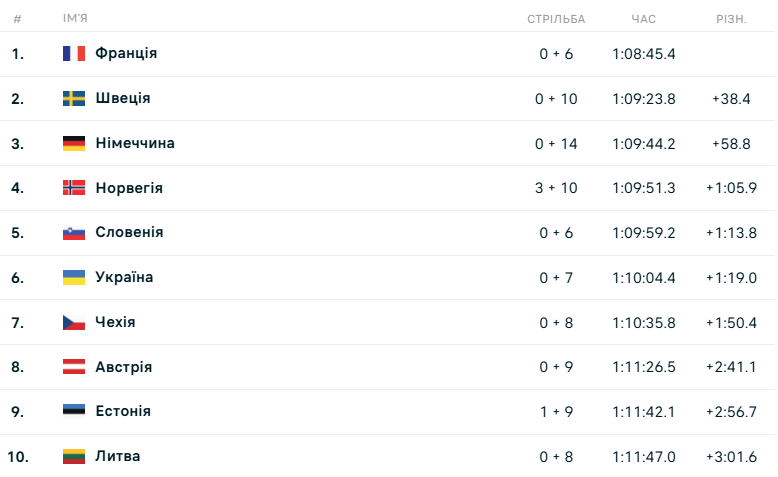
Task: Click the France flag icon
Action: click(x=74, y=54)
